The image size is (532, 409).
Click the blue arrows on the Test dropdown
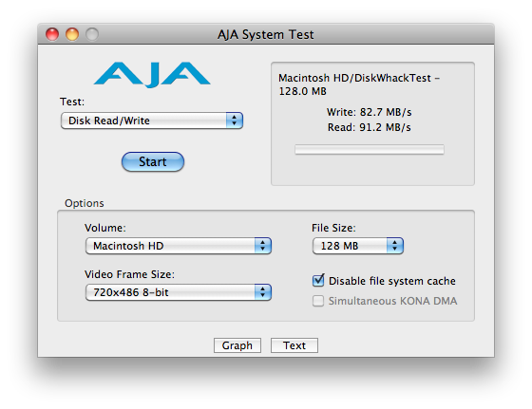(x=234, y=121)
